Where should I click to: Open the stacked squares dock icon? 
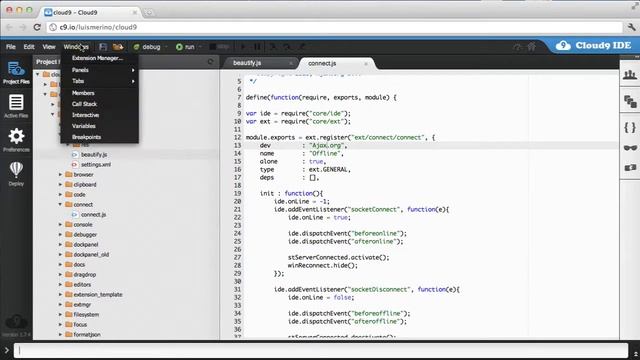point(630,101)
